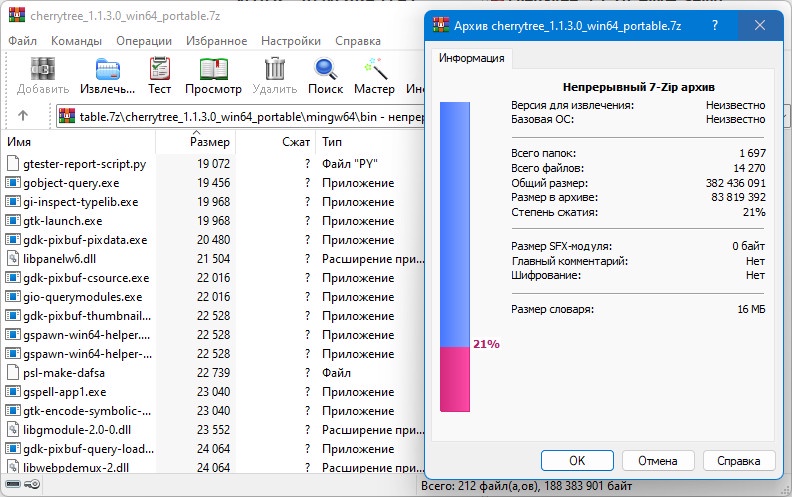Select psl-make-dafsa file icon
The image size is (792, 497).
[13, 373]
